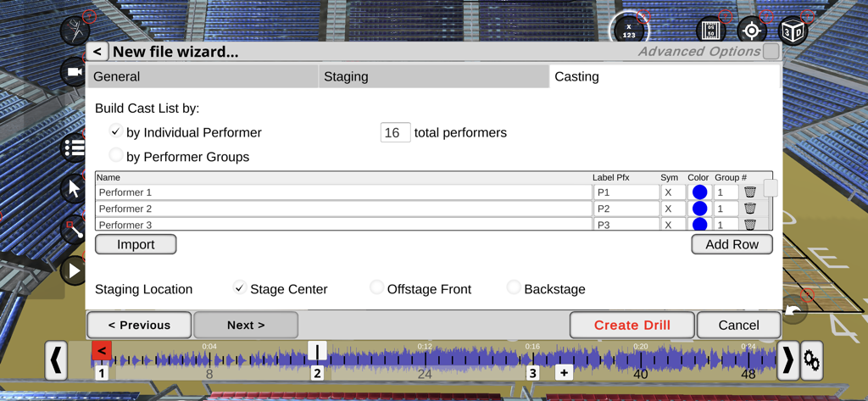
Task: Edit the Performer 2 name field
Action: point(344,209)
